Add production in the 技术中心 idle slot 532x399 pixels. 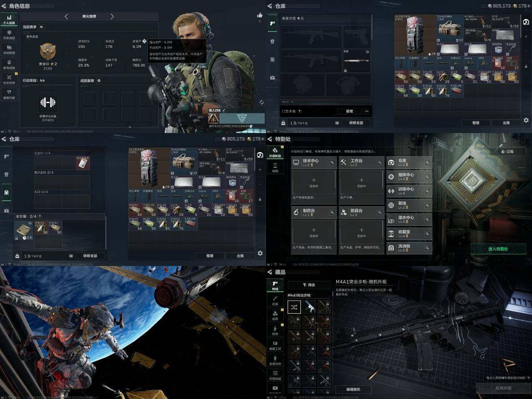pos(314,182)
